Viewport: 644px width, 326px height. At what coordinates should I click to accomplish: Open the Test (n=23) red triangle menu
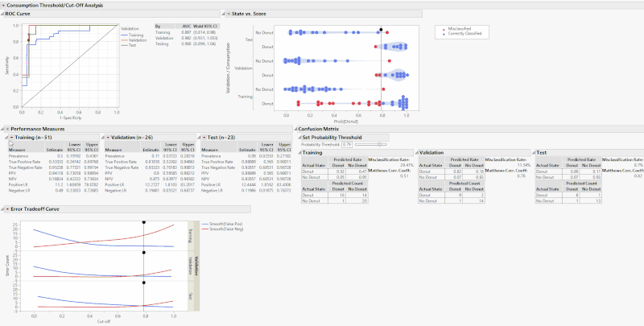(204, 137)
